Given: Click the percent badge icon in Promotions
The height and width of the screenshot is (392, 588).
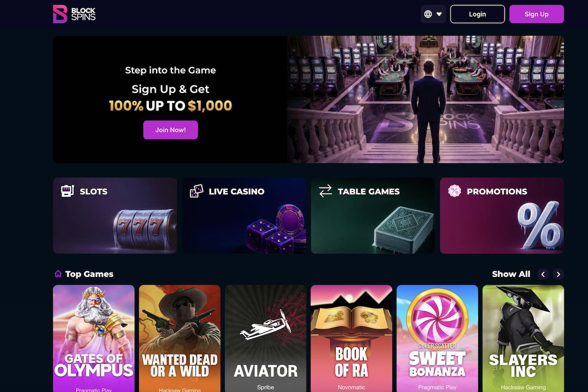Looking at the screenshot, I should point(454,191).
